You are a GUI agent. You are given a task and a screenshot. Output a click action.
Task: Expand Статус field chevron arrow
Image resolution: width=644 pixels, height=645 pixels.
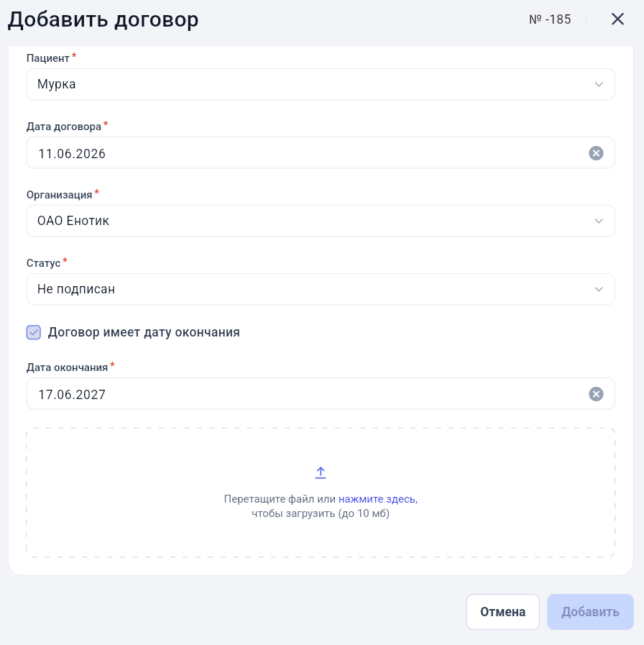point(599,289)
